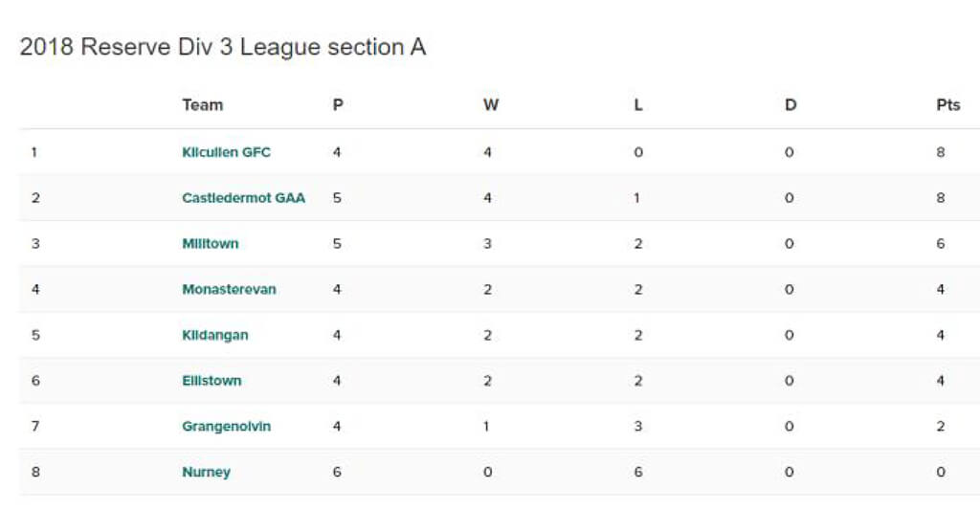Open the Kilcullen GFC team link

pos(226,152)
